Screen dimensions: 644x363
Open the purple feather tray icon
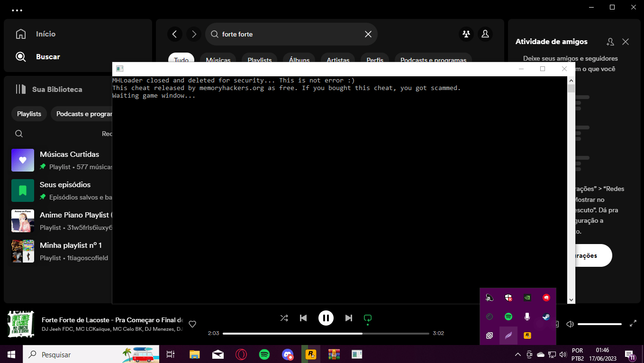coord(508,336)
